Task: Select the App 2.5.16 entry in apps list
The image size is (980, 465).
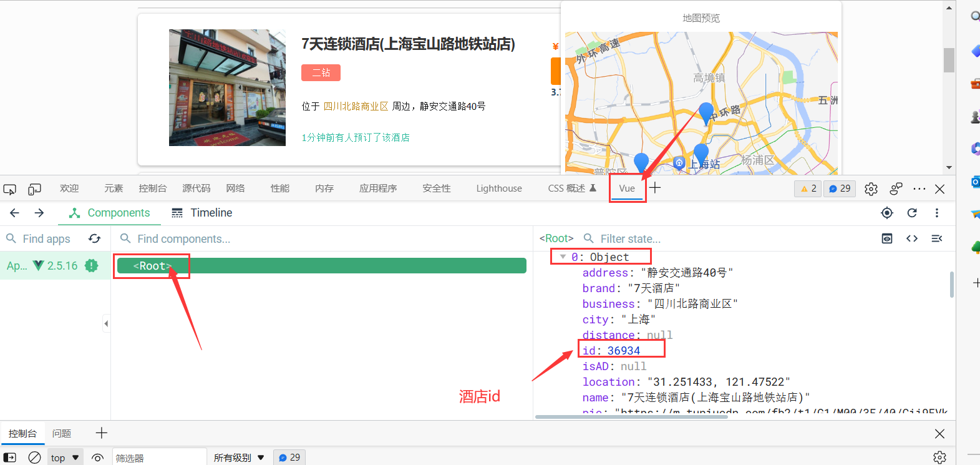Action: tap(55, 266)
